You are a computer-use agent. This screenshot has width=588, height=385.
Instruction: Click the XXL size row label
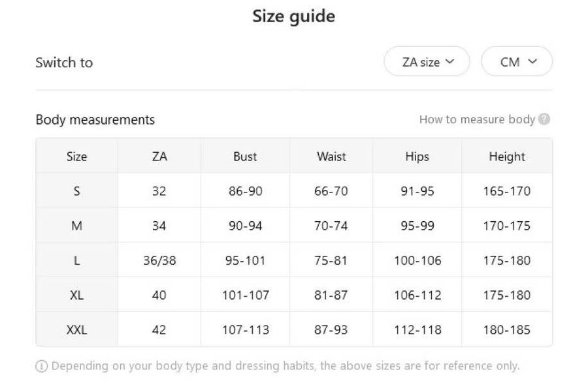click(x=76, y=330)
